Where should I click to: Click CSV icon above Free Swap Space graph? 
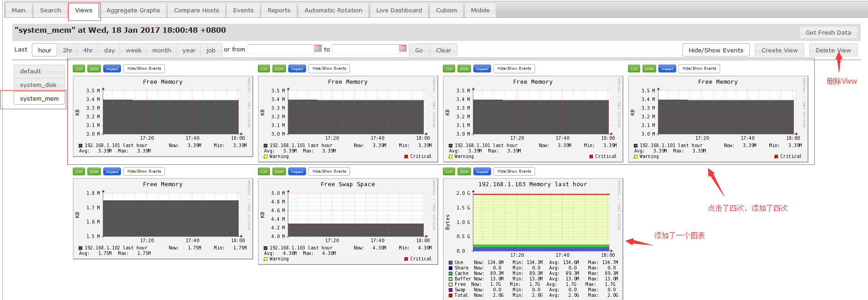pyautogui.click(x=264, y=172)
